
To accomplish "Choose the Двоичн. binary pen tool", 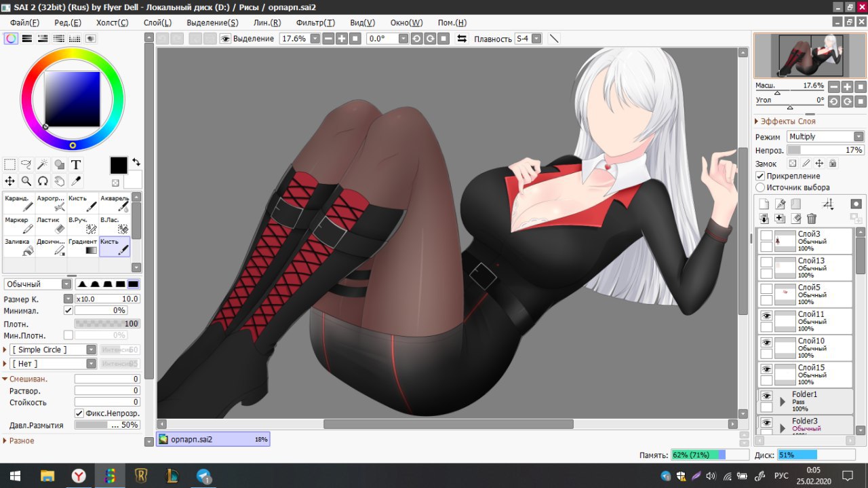I will tap(51, 246).
